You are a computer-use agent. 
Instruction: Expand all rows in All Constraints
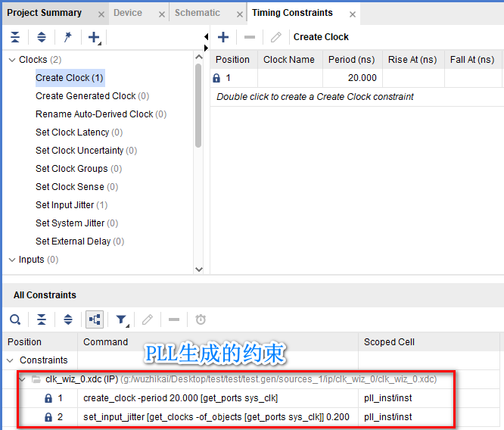coord(68,319)
